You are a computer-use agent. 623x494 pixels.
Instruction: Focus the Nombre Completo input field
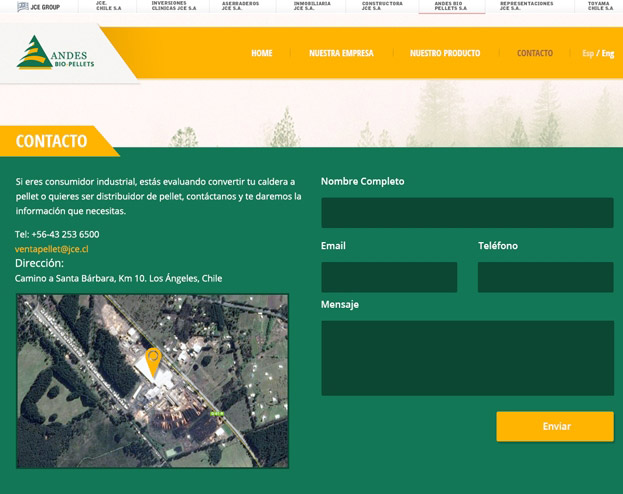pyautogui.click(x=466, y=213)
